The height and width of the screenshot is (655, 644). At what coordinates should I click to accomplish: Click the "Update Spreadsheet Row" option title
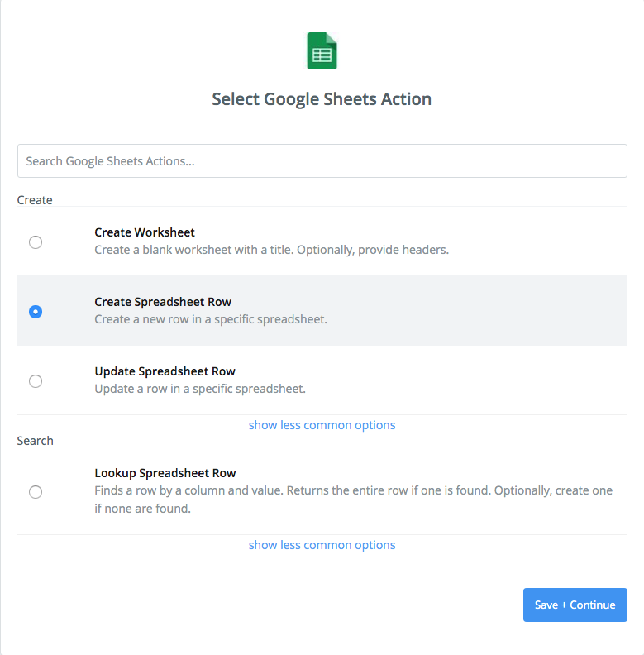(165, 371)
